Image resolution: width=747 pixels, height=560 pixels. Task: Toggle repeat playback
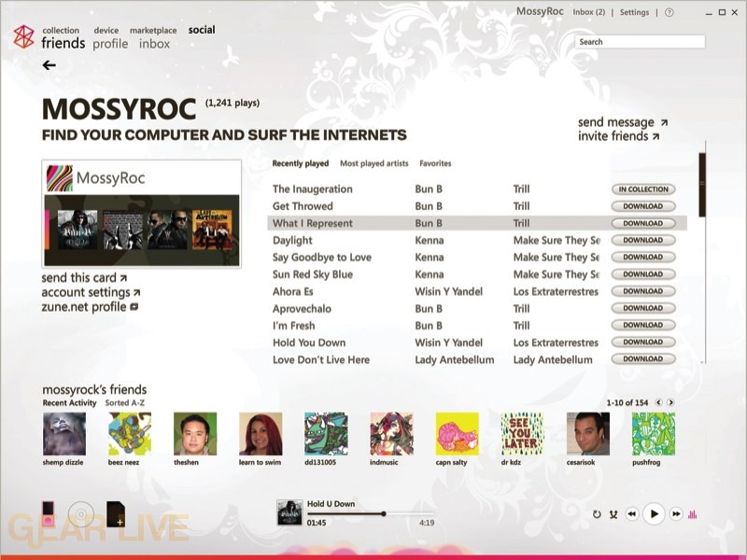tap(597, 514)
